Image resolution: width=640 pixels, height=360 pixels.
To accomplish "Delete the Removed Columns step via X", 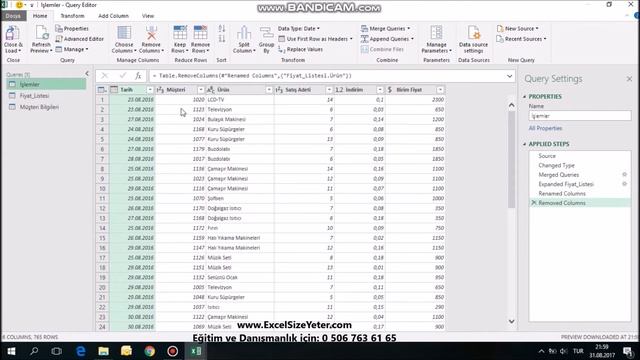I will click(x=533, y=203).
